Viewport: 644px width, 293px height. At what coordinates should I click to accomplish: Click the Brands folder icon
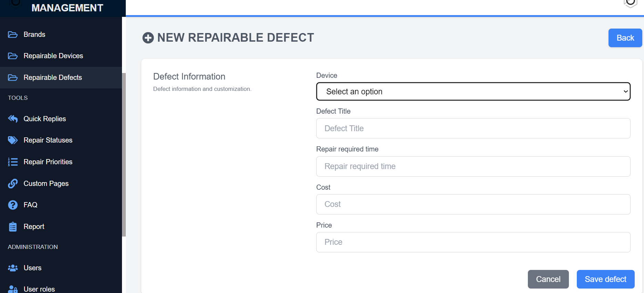click(13, 34)
